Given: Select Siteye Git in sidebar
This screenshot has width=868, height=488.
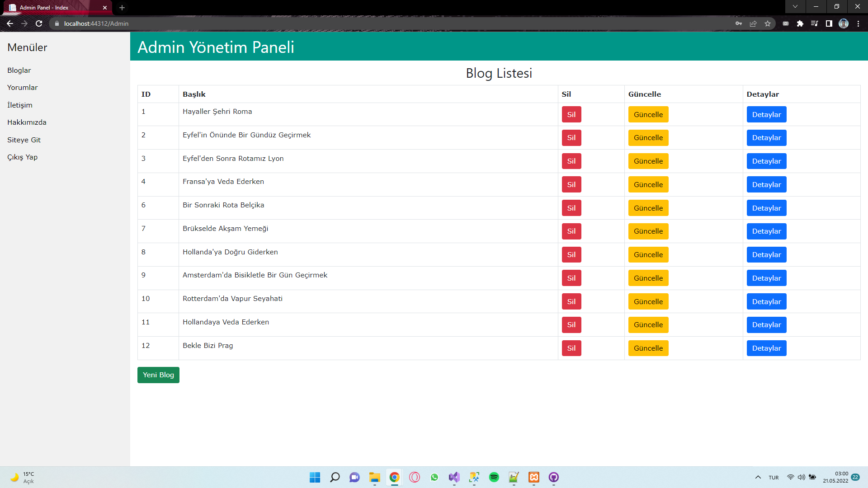Looking at the screenshot, I should click(x=24, y=140).
